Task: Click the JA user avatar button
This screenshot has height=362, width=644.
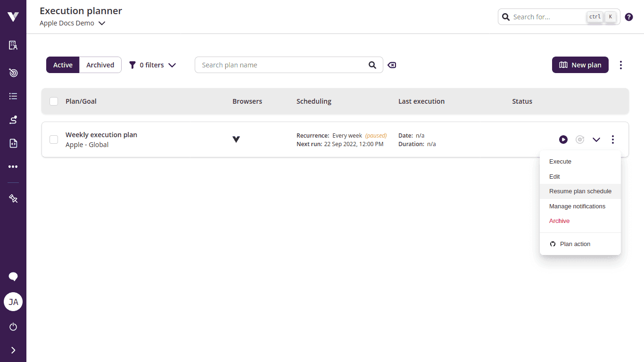Action: click(13, 302)
